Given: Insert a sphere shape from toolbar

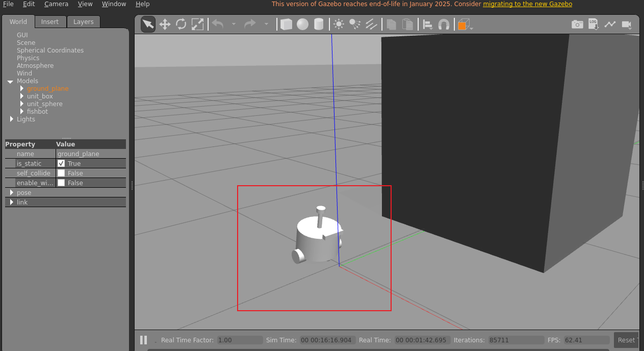Looking at the screenshot, I should [303, 24].
